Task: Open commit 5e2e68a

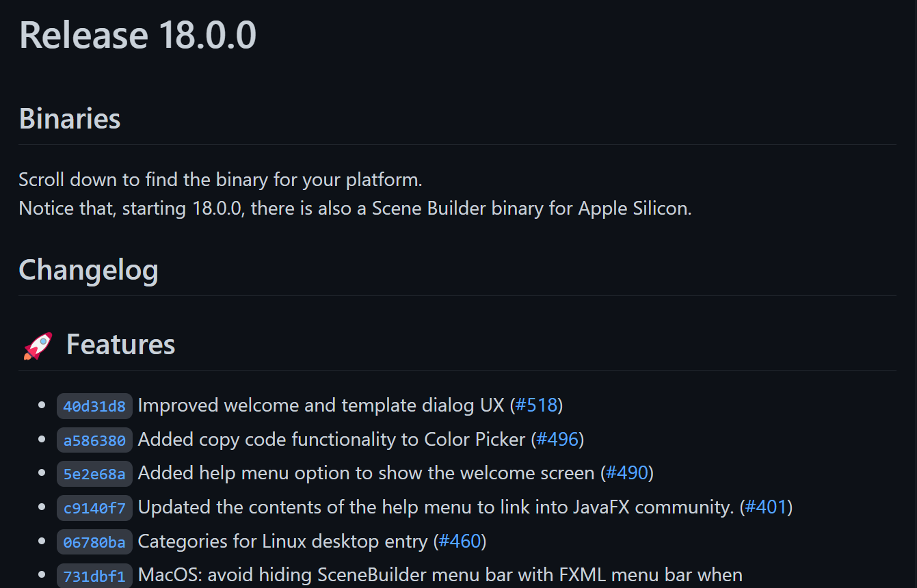Action: tap(94, 474)
